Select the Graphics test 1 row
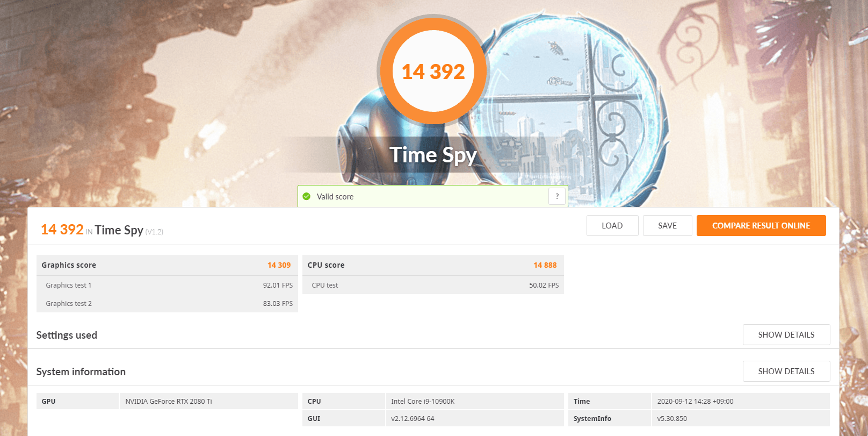The height and width of the screenshot is (436, 868). (167, 285)
